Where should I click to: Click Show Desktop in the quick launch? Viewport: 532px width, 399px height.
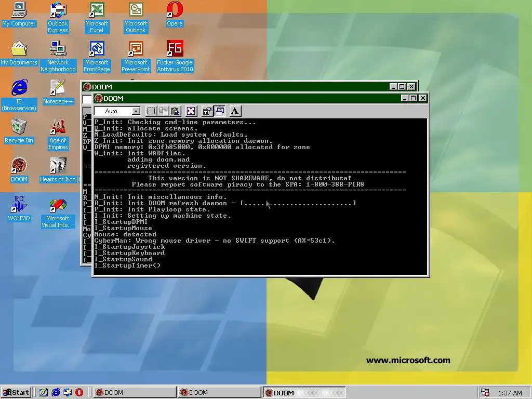pyautogui.click(x=44, y=393)
